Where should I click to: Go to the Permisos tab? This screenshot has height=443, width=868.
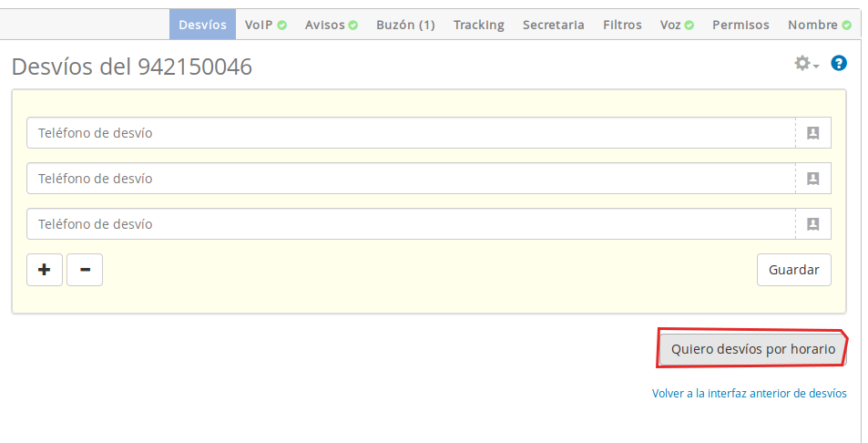pyautogui.click(x=740, y=25)
